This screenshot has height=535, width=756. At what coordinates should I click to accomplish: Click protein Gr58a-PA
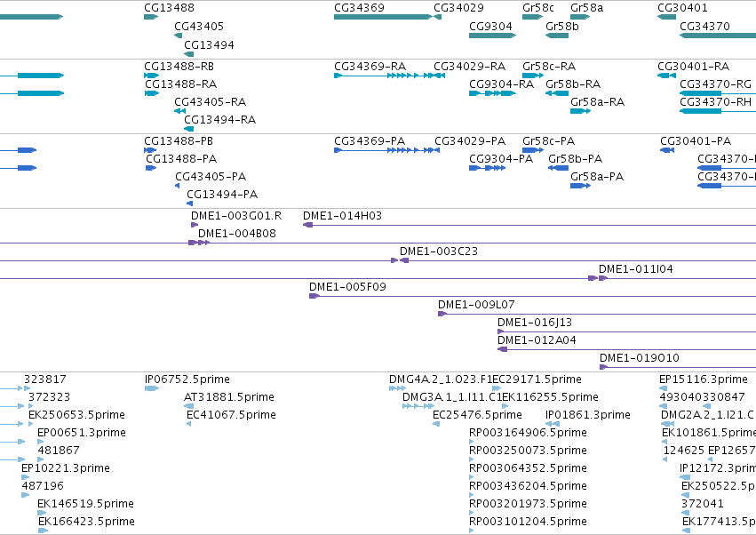pos(597,177)
